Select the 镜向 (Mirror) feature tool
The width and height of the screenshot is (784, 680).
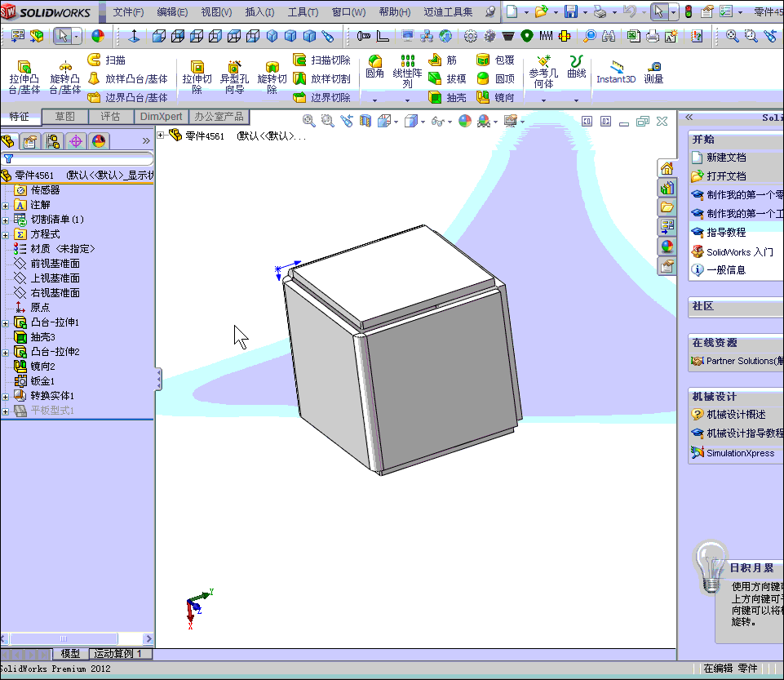pos(485,96)
